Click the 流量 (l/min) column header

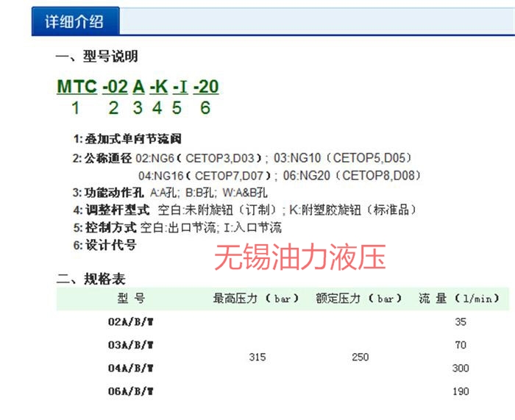(x=460, y=299)
